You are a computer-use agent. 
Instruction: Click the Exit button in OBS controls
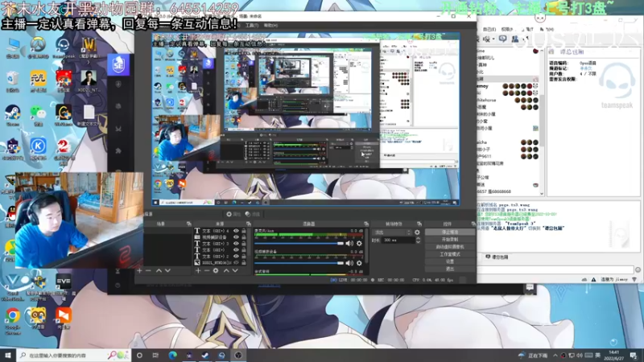click(450, 269)
